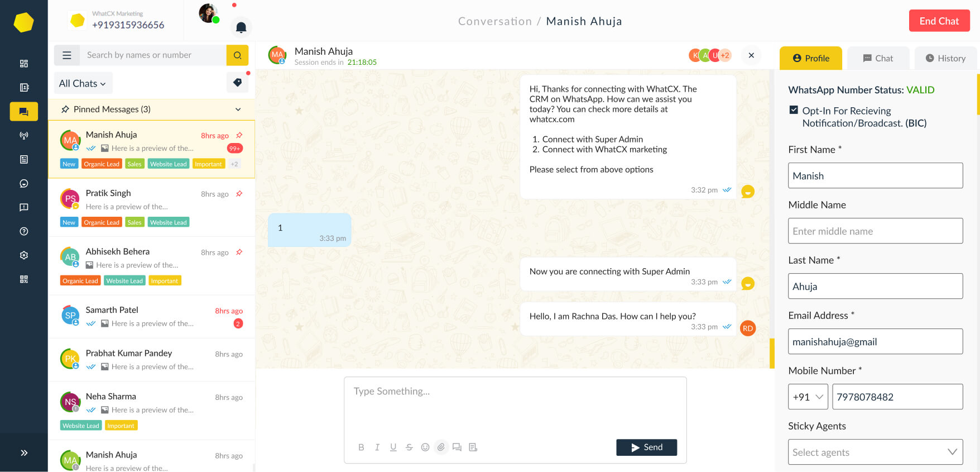Click the End Chat button
Viewport: 980px width, 472px height.
tap(939, 21)
